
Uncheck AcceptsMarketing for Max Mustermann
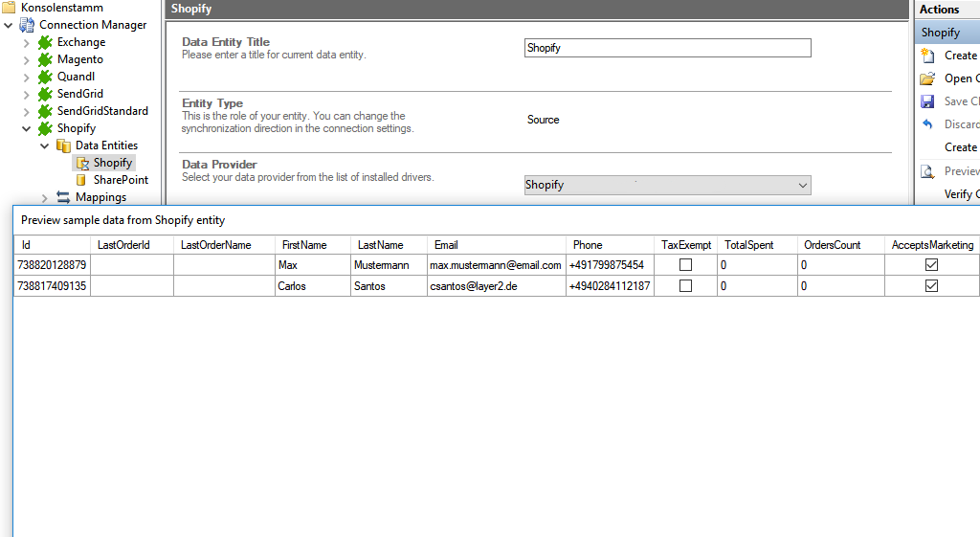coord(931,265)
